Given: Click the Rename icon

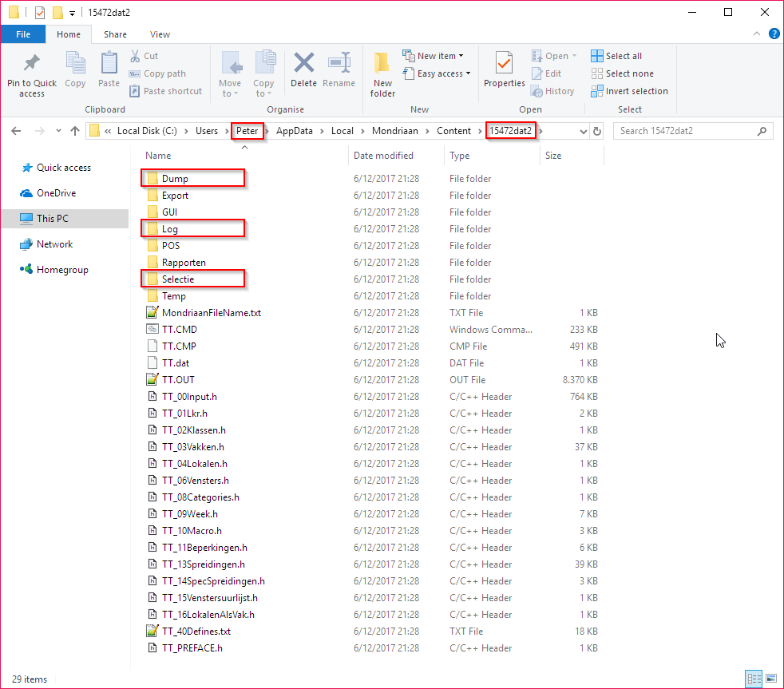Looking at the screenshot, I should pos(339,63).
